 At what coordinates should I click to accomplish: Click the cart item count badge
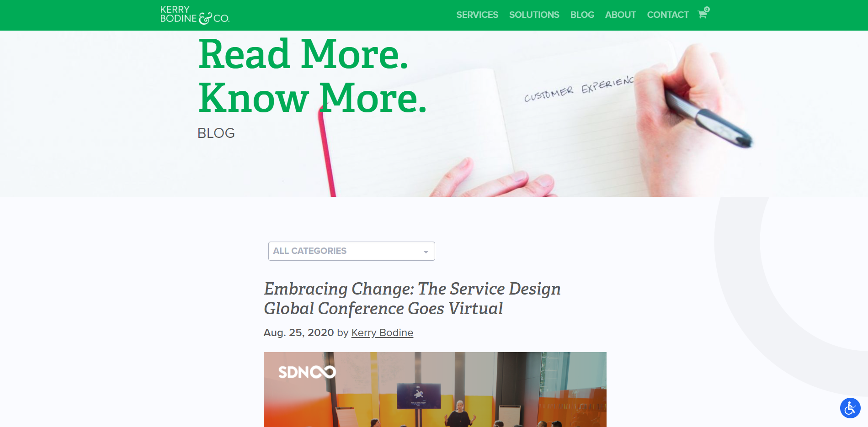707,9
